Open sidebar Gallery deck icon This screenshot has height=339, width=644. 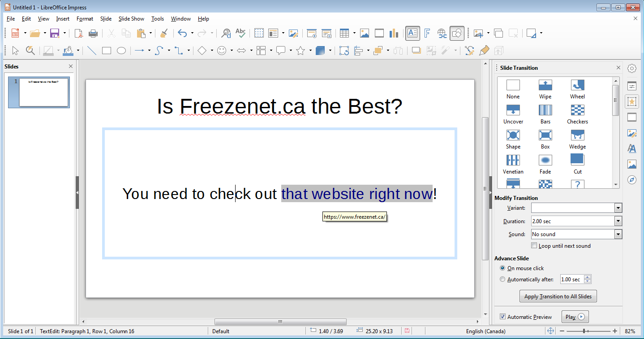(x=632, y=164)
